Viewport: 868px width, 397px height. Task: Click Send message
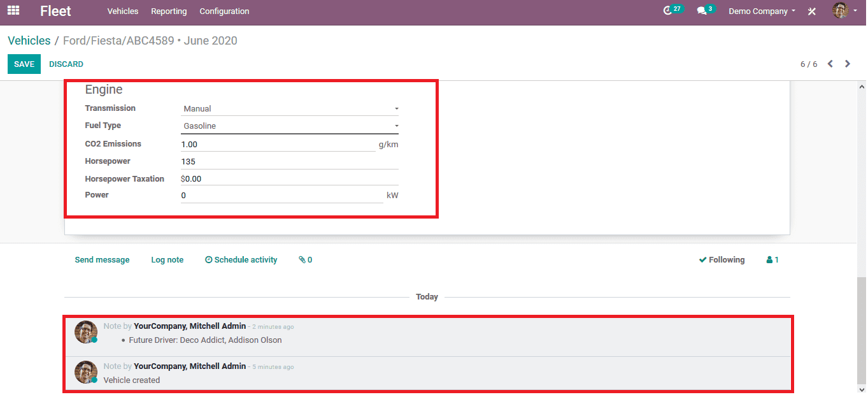(x=102, y=260)
